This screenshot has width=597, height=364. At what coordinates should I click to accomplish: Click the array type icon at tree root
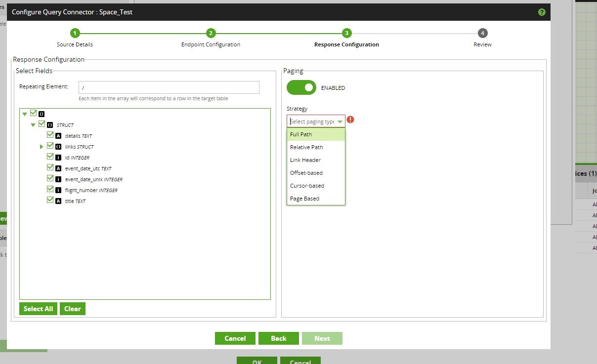click(x=41, y=114)
